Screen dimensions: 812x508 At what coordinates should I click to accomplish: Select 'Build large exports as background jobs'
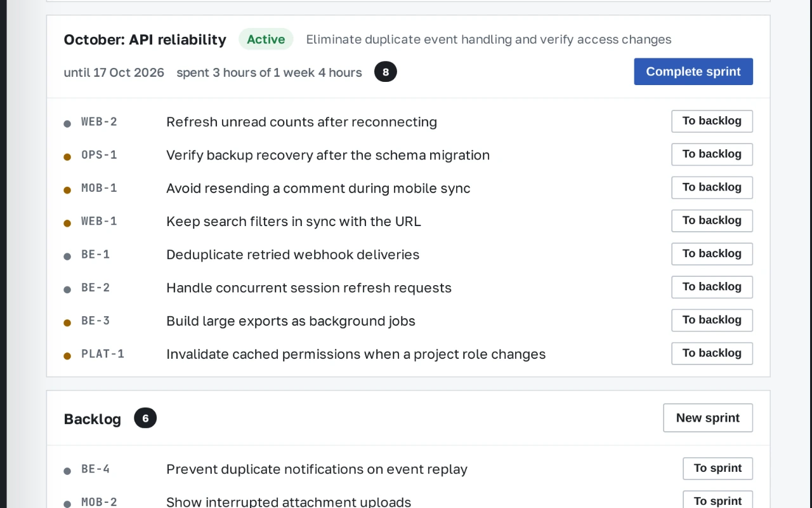[x=291, y=321]
